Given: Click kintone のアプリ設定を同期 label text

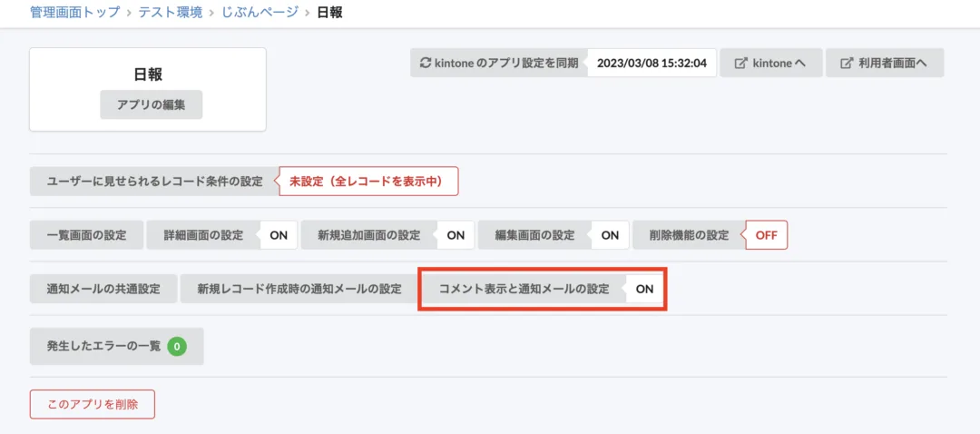Looking at the screenshot, I should tap(506, 64).
